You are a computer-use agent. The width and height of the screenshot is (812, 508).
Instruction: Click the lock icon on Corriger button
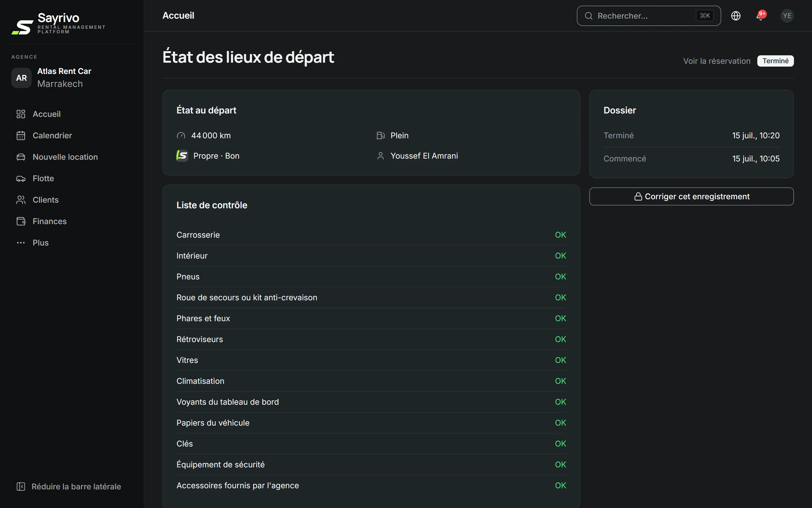[x=638, y=196]
